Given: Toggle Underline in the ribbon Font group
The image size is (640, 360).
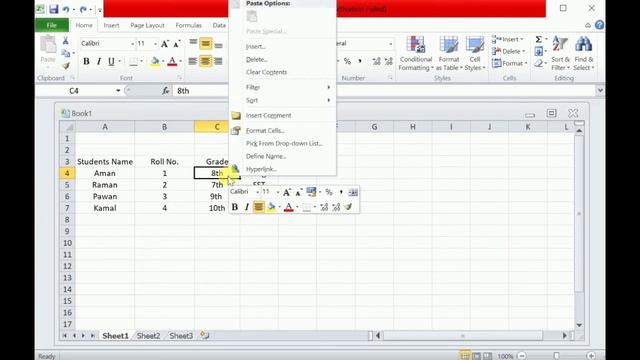Looking at the screenshot, I should coord(111,61).
